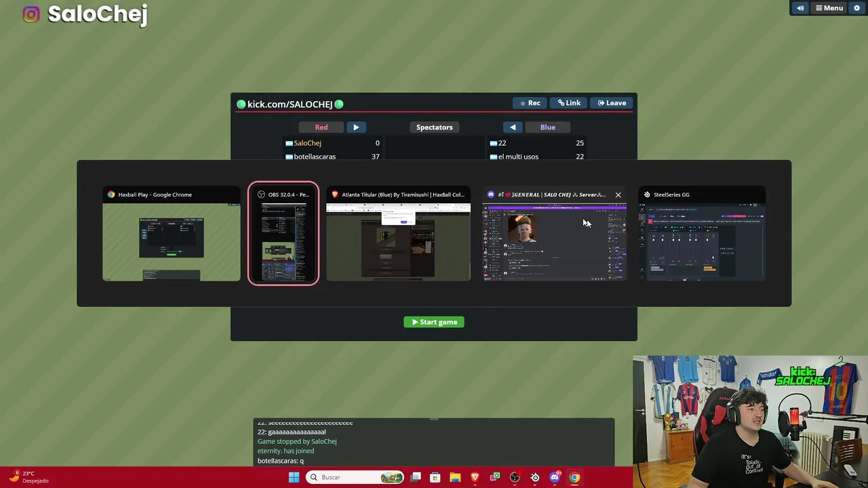Select player el multi usos in Blue list
868x488 pixels.
coord(536,156)
